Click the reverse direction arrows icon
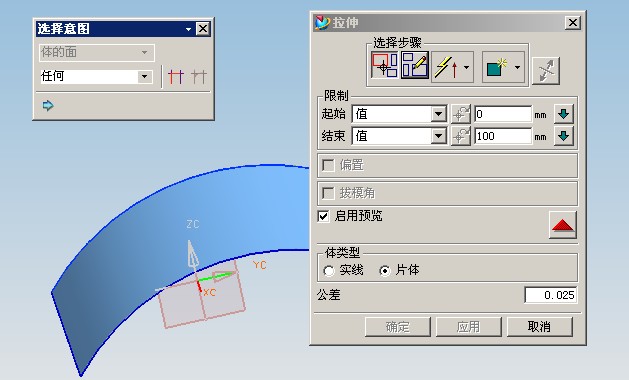Image resolution: width=629 pixels, height=380 pixels. pos(546,71)
